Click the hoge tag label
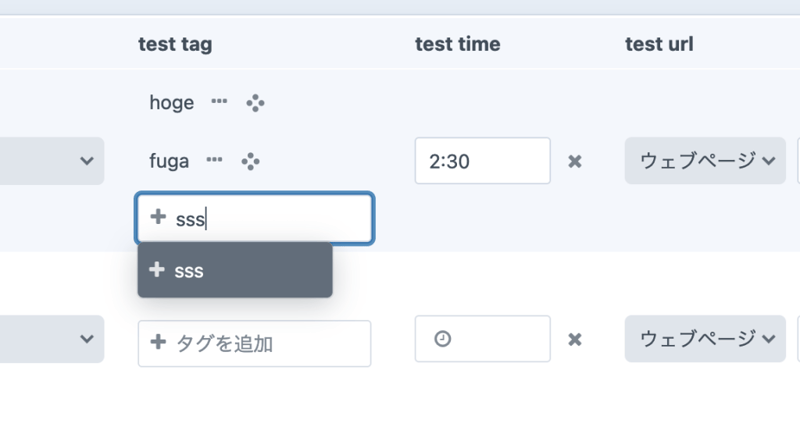The image size is (800, 441). pyautogui.click(x=171, y=102)
